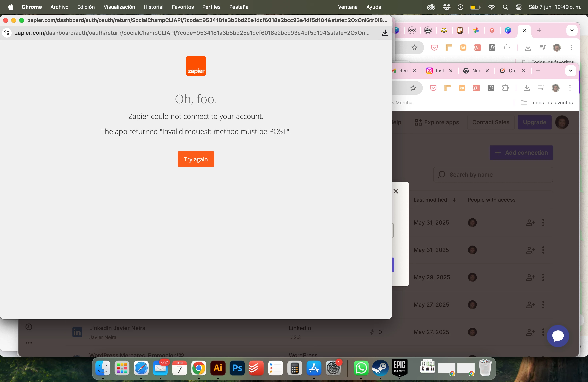Open the more options dots in the Zapier sidebar
This screenshot has height=382, width=588.
pyautogui.click(x=29, y=343)
